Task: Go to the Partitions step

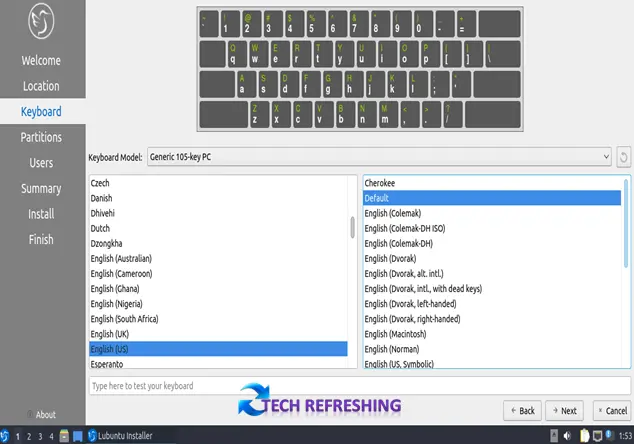Action: [41, 137]
